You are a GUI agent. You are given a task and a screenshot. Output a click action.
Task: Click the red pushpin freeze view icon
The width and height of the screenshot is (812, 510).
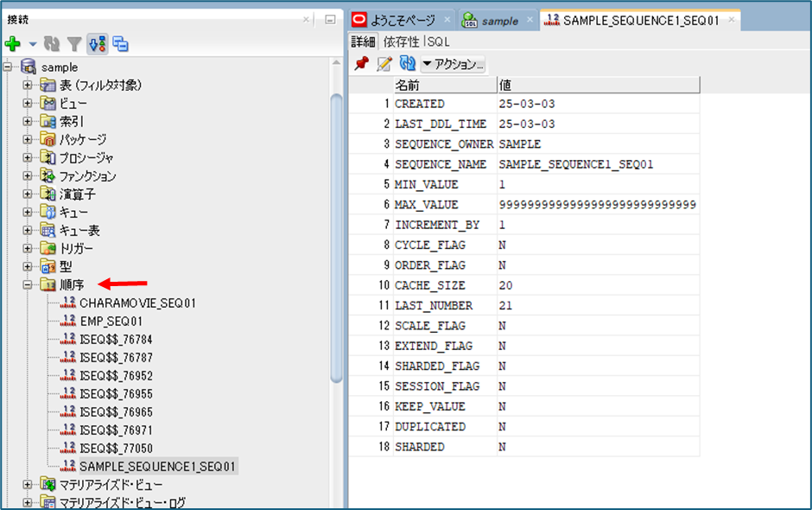[362, 64]
